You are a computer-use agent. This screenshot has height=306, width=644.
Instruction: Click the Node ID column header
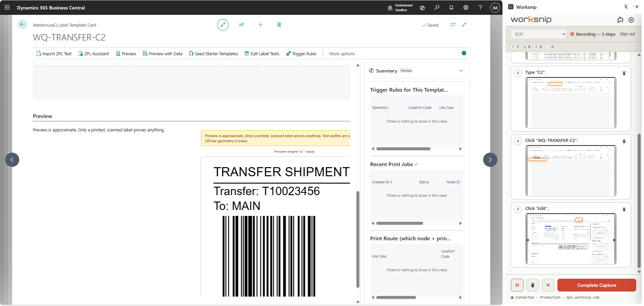pos(453,182)
